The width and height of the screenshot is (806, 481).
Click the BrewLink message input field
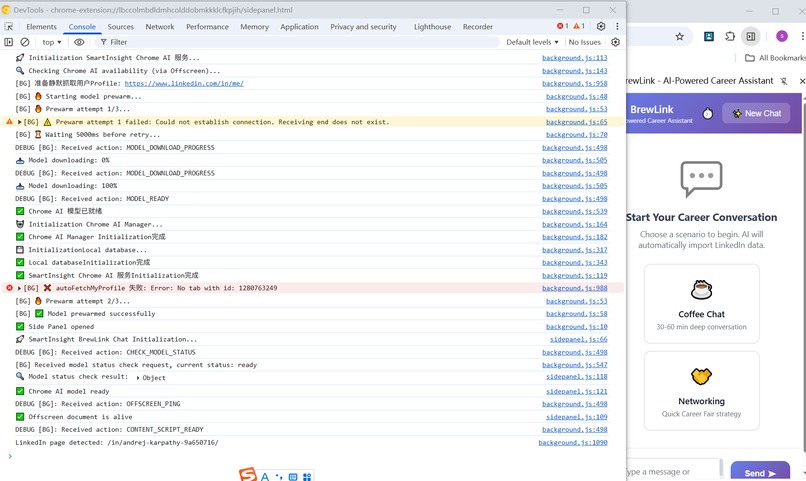pyautogui.click(x=672, y=472)
